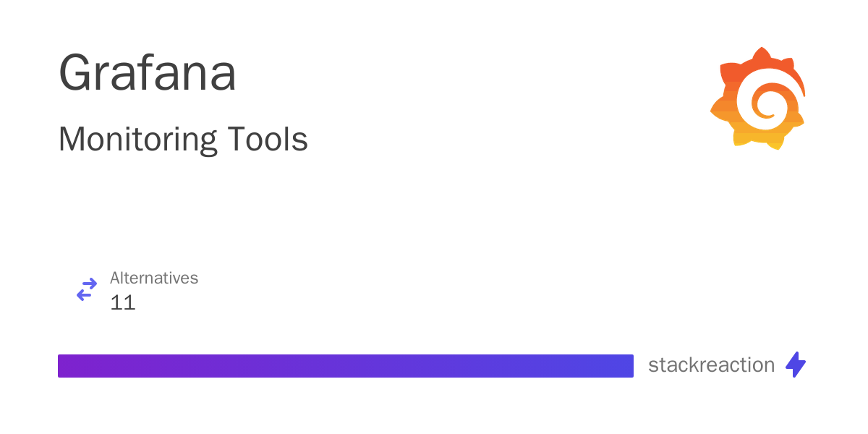
Task: Click the middle of the purple gradient bar
Action: coord(346,366)
